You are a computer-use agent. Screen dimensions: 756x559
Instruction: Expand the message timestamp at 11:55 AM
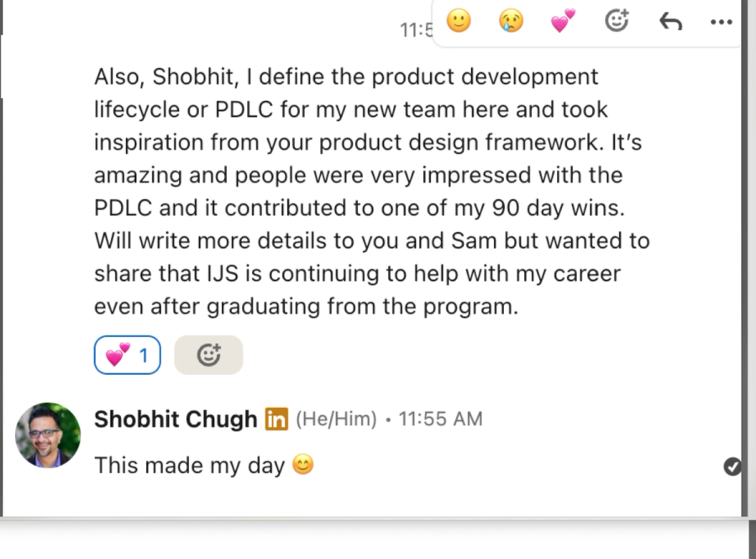[x=439, y=419]
